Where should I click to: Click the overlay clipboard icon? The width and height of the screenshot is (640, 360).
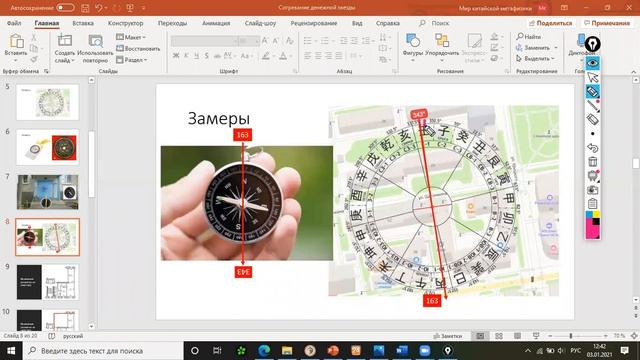pyautogui.click(x=593, y=203)
